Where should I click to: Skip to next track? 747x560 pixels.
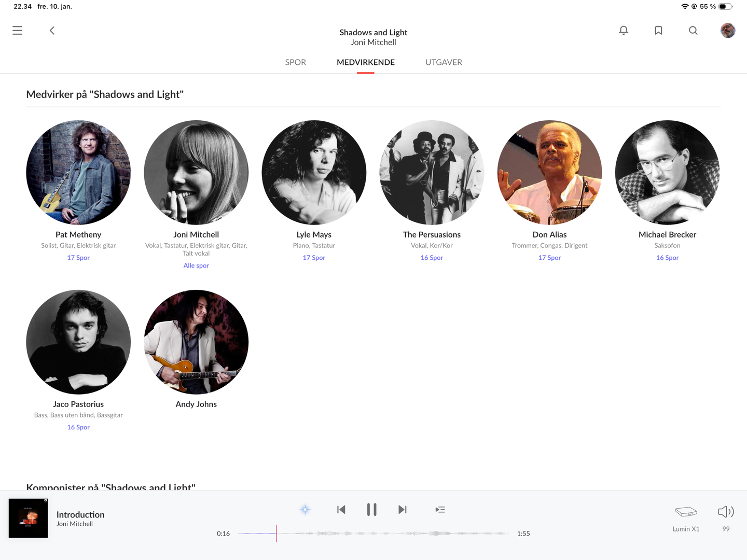click(402, 510)
